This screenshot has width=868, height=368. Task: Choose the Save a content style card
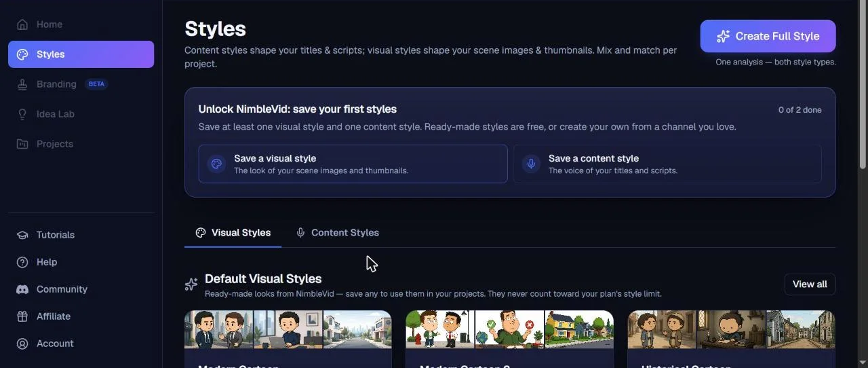[667, 164]
